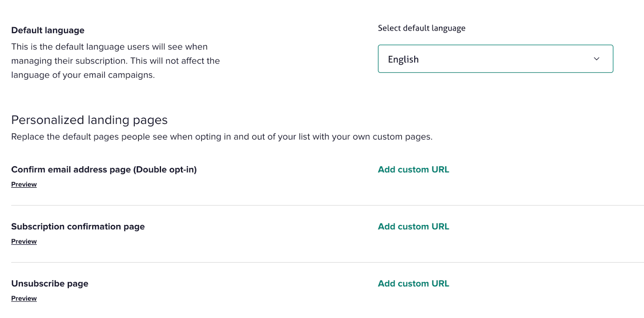
Task: Select the Unsubscribe page title
Action: click(x=50, y=284)
